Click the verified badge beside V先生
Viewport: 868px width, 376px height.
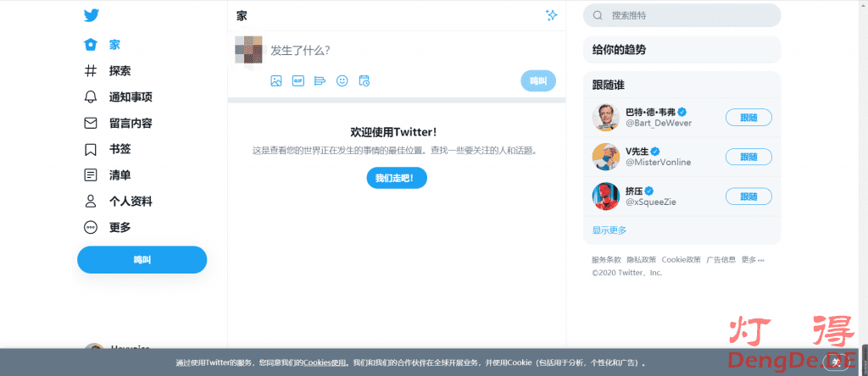point(655,151)
